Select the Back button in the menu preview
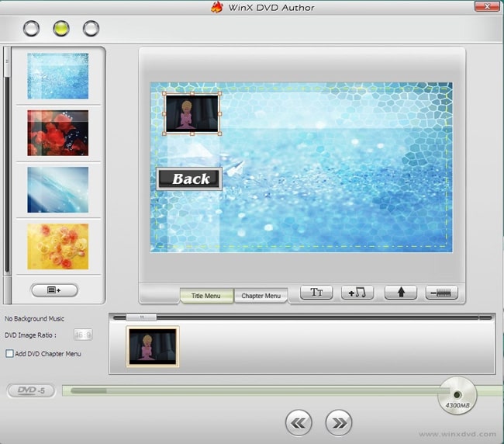The height and width of the screenshot is (444, 504). [x=189, y=179]
